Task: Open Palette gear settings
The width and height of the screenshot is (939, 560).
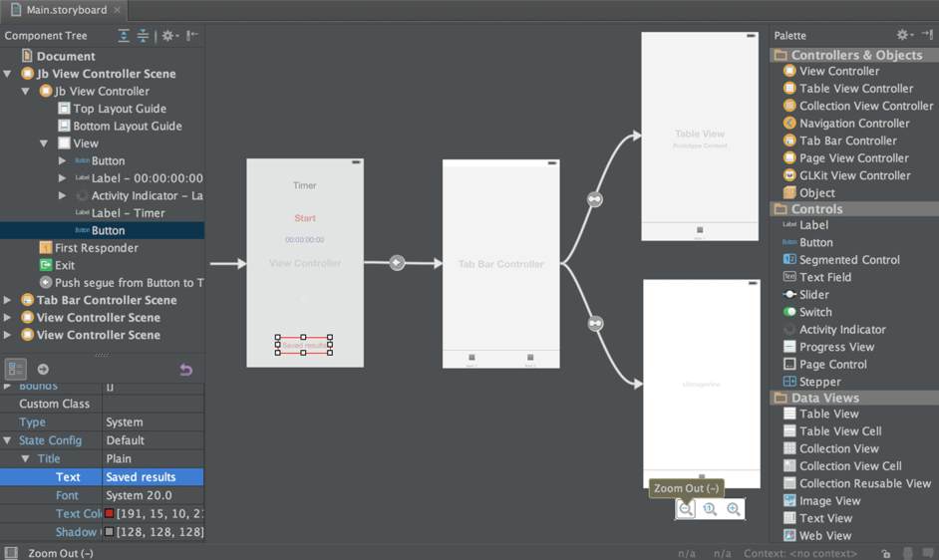Action: point(904,35)
